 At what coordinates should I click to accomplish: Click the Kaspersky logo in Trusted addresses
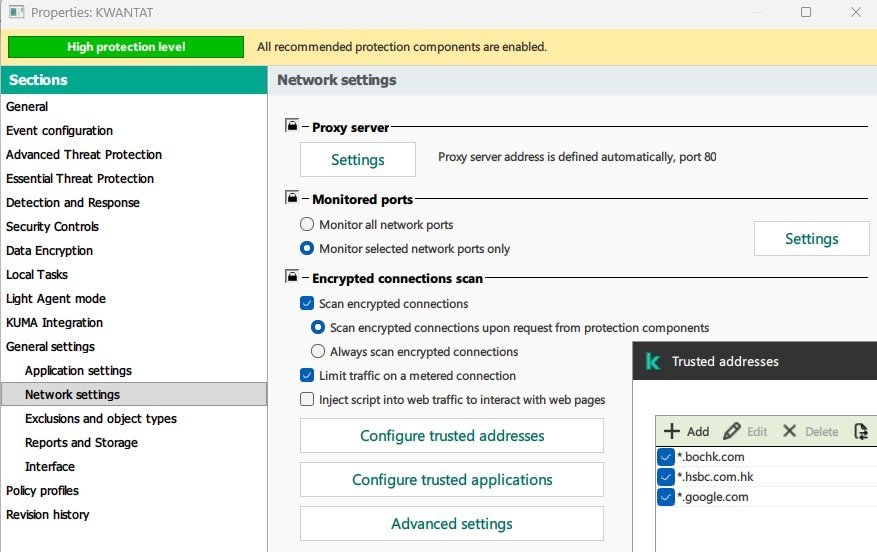(653, 362)
